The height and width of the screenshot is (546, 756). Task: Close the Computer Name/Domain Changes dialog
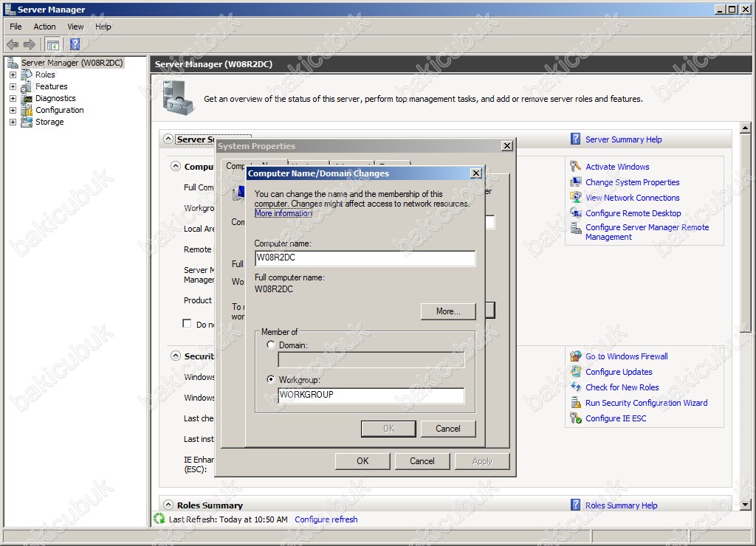[476, 173]
